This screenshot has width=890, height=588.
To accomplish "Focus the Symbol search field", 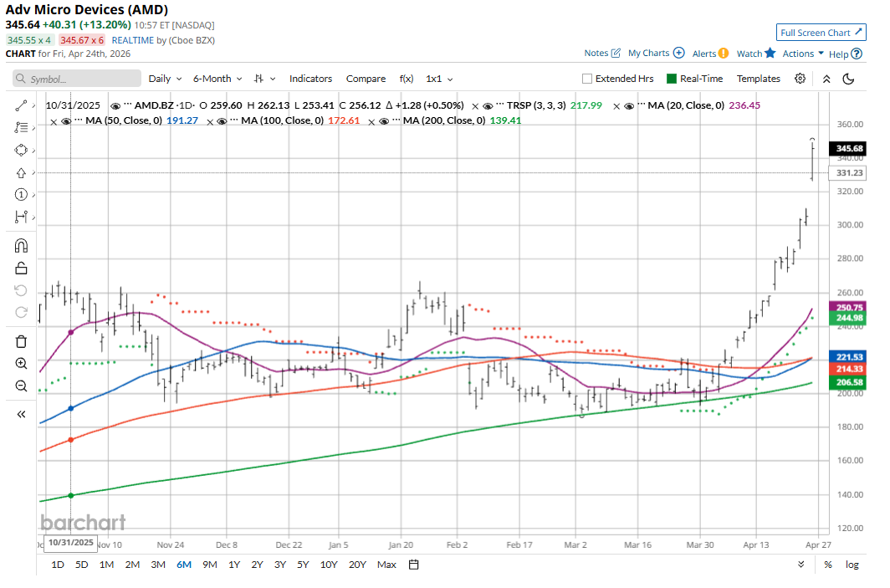I will tap(77, 79).
